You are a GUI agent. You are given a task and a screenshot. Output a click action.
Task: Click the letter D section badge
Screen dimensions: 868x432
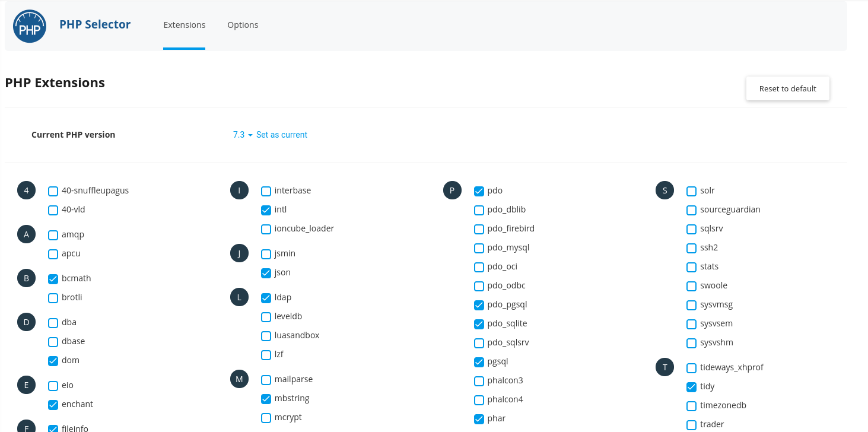coord(26,323)
